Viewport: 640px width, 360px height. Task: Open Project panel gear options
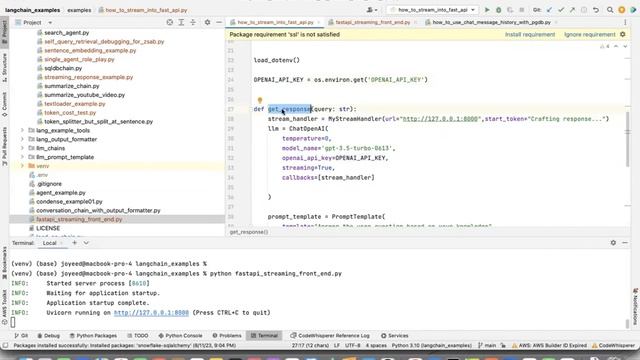pyautogui.click(x=207, y=22)
